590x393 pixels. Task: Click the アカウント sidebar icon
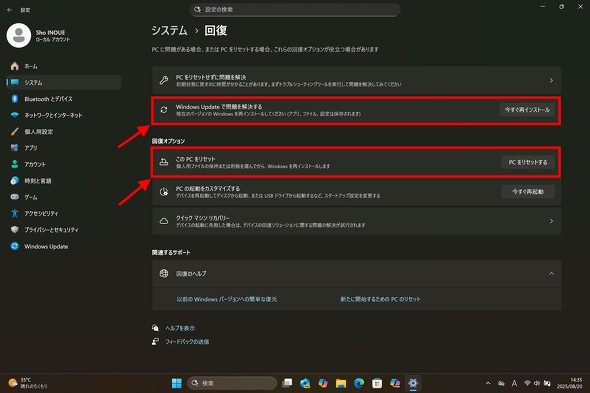point(15,164)
